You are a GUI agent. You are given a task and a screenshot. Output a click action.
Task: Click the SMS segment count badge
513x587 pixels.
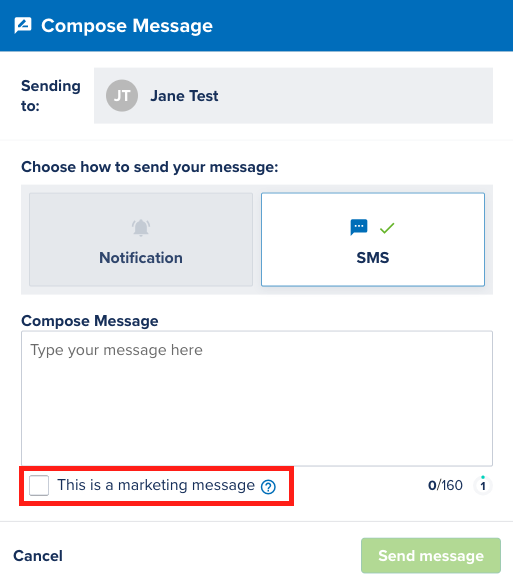(483, 486)
